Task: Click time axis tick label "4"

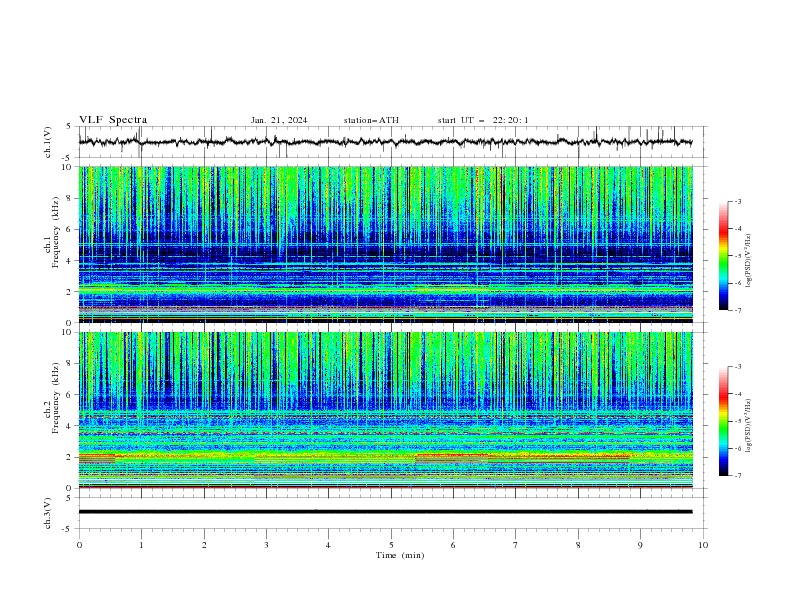Action: click(x=328, y=545)
